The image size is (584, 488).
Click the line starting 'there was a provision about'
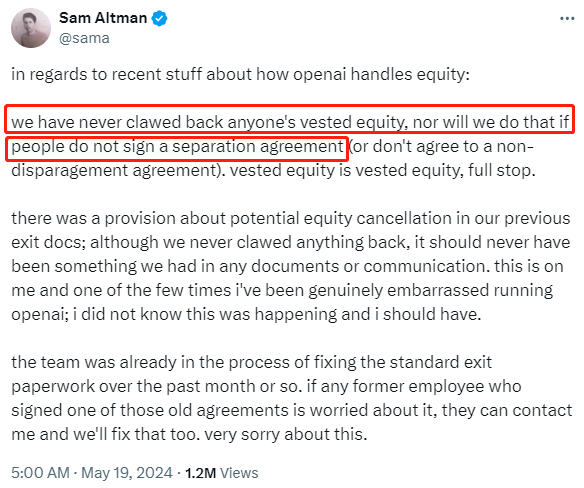pyautogui.click(x=291, y=218)
